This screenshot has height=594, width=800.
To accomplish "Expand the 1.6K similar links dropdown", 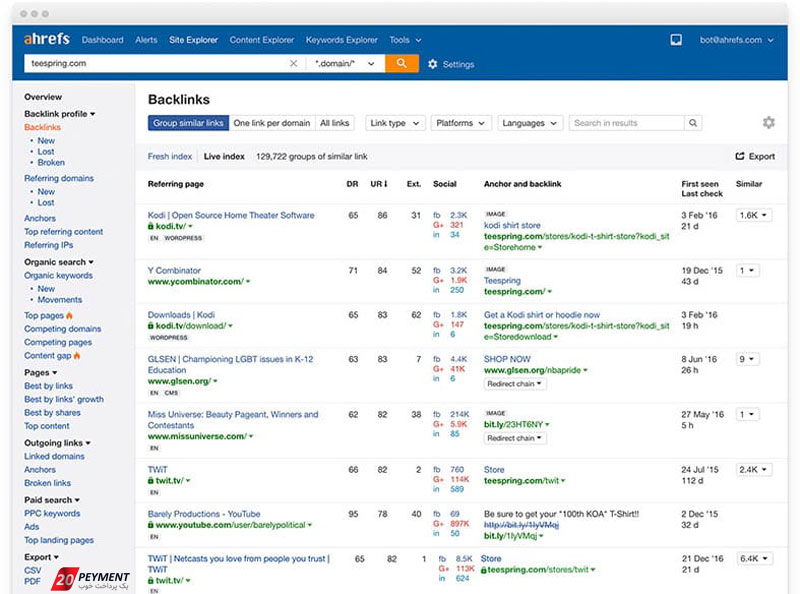I will point(753,215).
